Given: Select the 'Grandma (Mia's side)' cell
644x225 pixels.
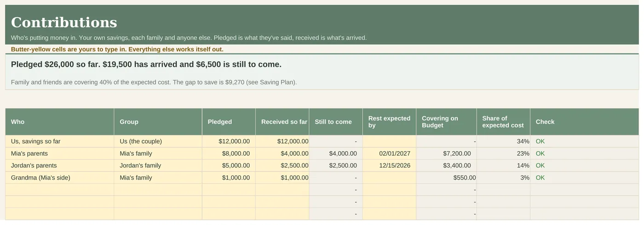Looking at the screenshot, I should [60, 178].
